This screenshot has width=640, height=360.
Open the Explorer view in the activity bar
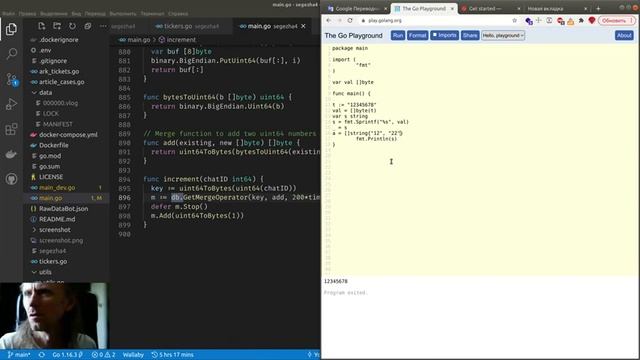click(11, 29)
